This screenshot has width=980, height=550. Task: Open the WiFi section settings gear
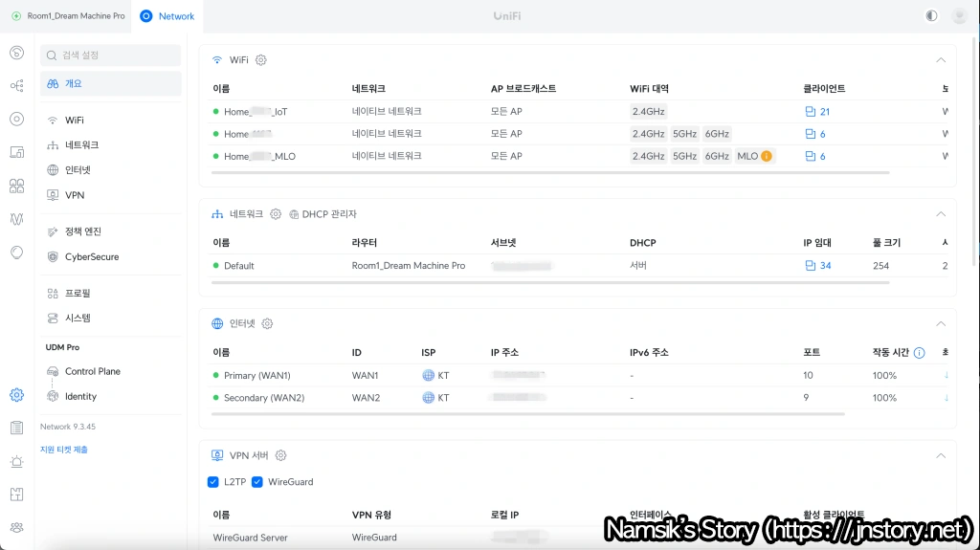261,60
